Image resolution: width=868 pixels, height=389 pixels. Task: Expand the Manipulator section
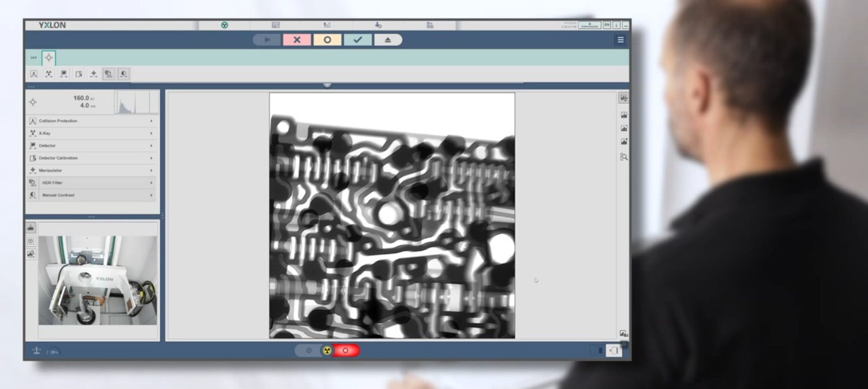coord(91,170)
